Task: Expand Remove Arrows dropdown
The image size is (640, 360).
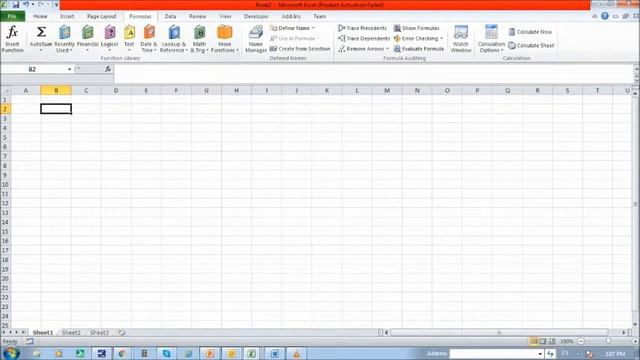Action: (x=387, y=49)
